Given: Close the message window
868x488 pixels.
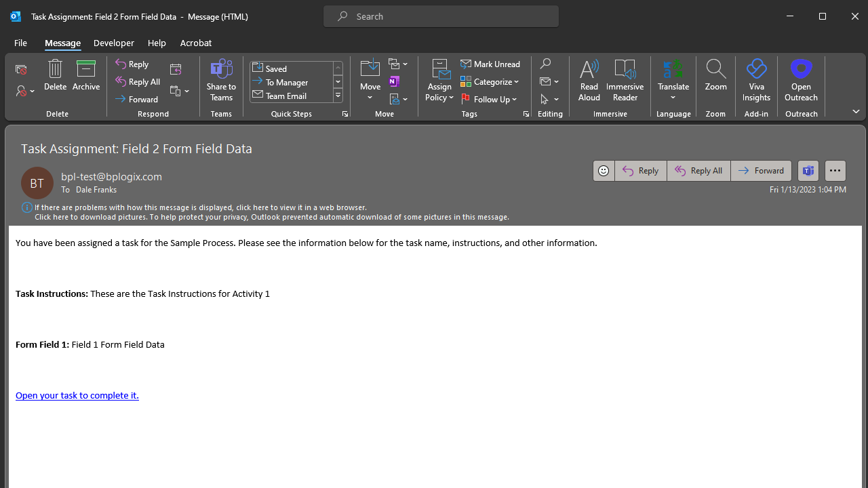Looking at the screenshot, I should [x=854, y=16].
